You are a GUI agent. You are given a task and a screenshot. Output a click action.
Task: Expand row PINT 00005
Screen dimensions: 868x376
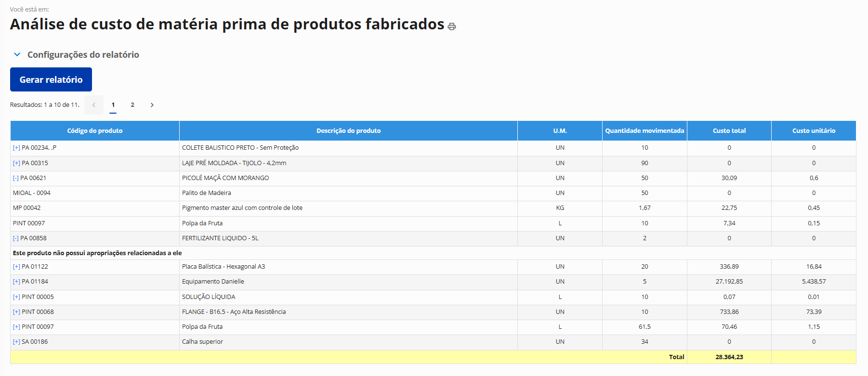pyautogui.click(x=16, y=297)
